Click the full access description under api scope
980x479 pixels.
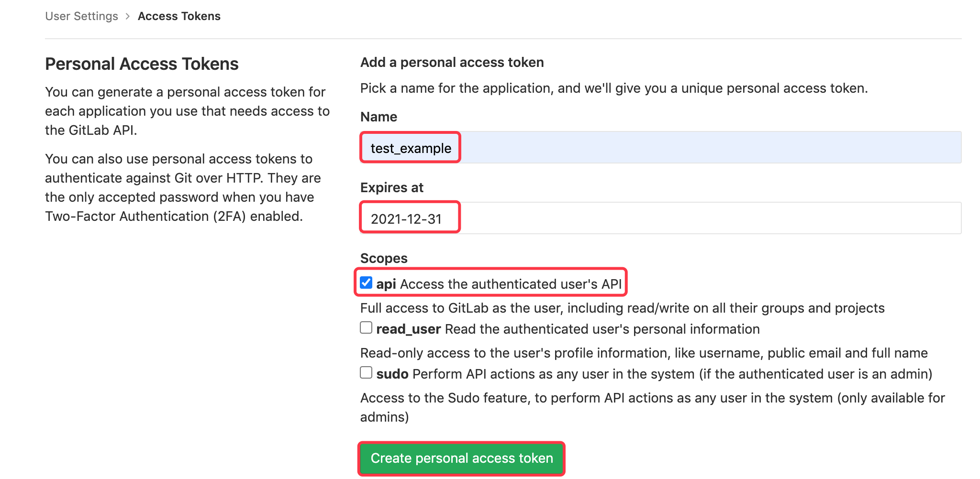click(622, 308)
